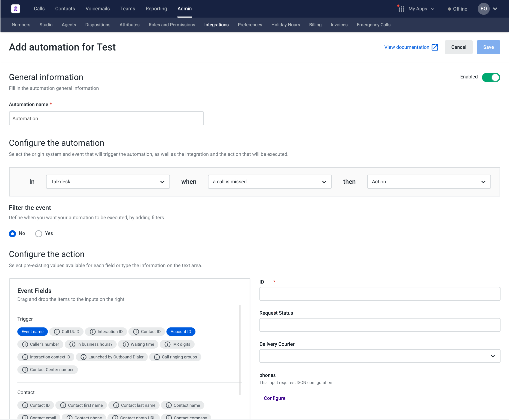Click Configure under phones
The width and height of the screenshot is (509, 420).
pos(274,398)
